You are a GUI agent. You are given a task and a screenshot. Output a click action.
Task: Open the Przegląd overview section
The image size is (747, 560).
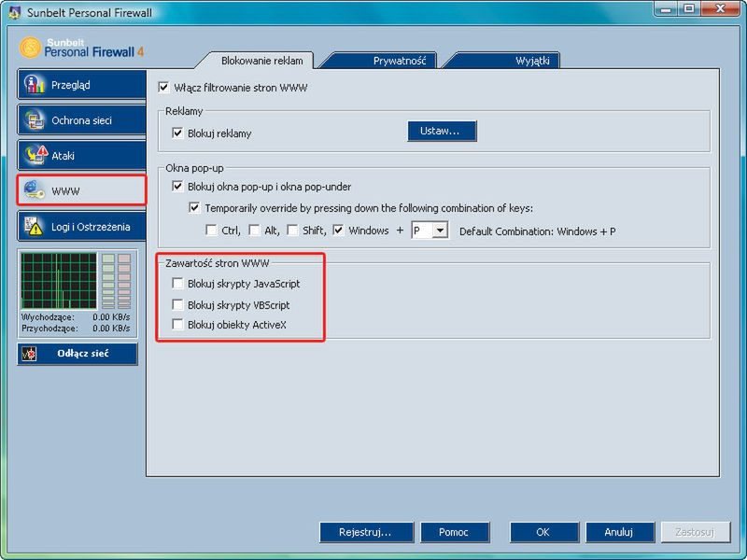pyautogui.click(x=81, y=85)
